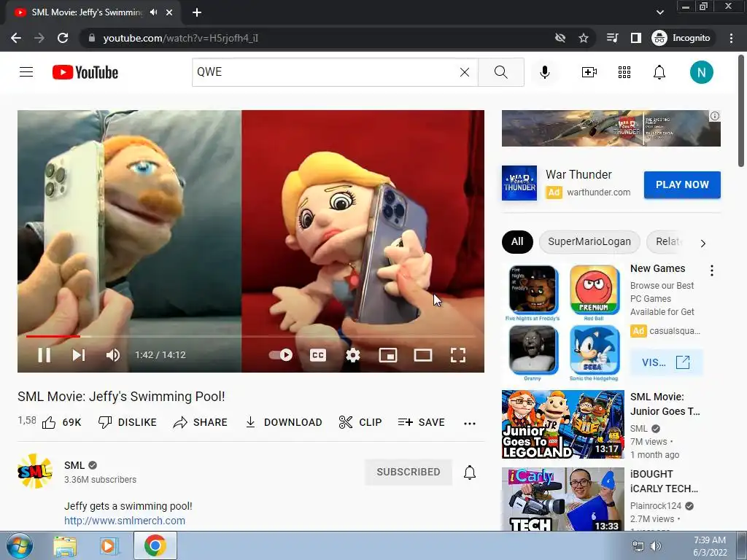Open account avatar N menu
This screenshot has height=560, width=747.
(701, 72)
